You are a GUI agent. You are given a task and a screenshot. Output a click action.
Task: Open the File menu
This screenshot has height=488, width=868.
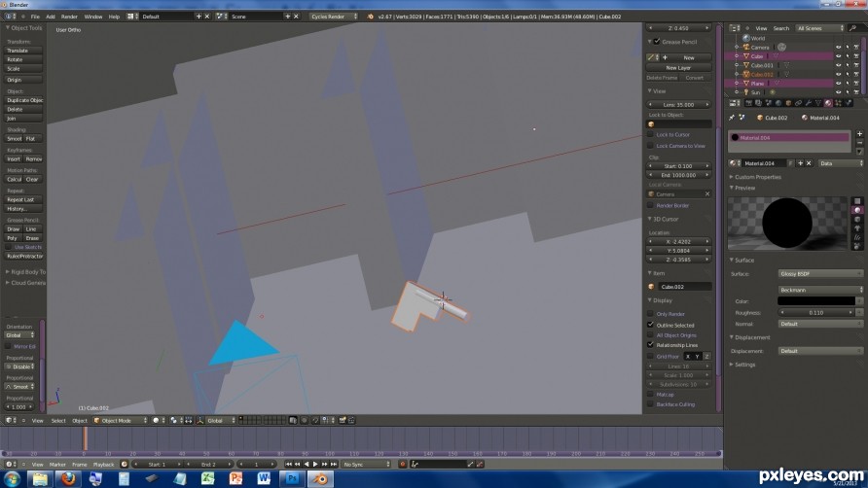pyautogui.click(x=35, y=17)
